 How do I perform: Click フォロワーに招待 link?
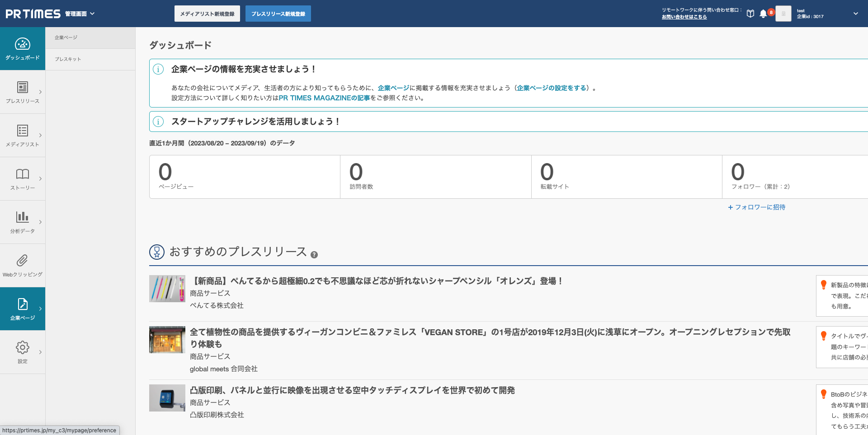(756, 207)
